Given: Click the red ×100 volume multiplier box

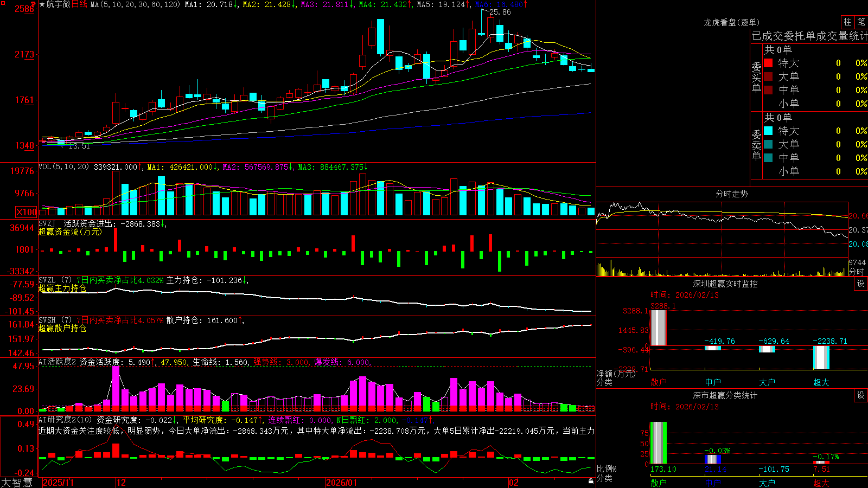Looking at the screenshot, I should click(27, 212).
